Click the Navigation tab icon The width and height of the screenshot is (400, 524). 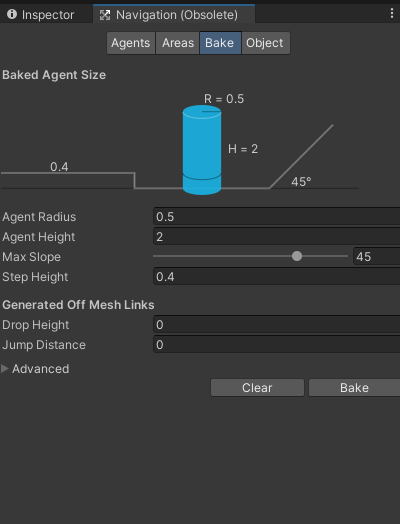coord(105,15)
